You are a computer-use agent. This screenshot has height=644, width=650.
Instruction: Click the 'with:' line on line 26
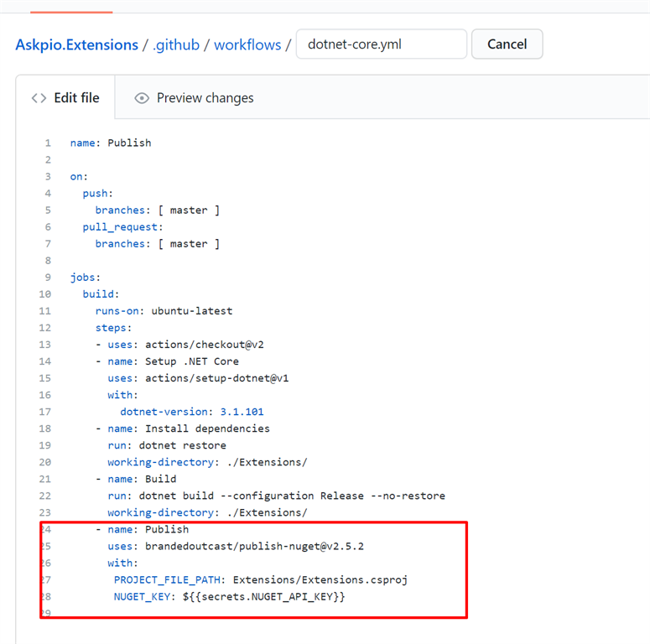point(122,563)
